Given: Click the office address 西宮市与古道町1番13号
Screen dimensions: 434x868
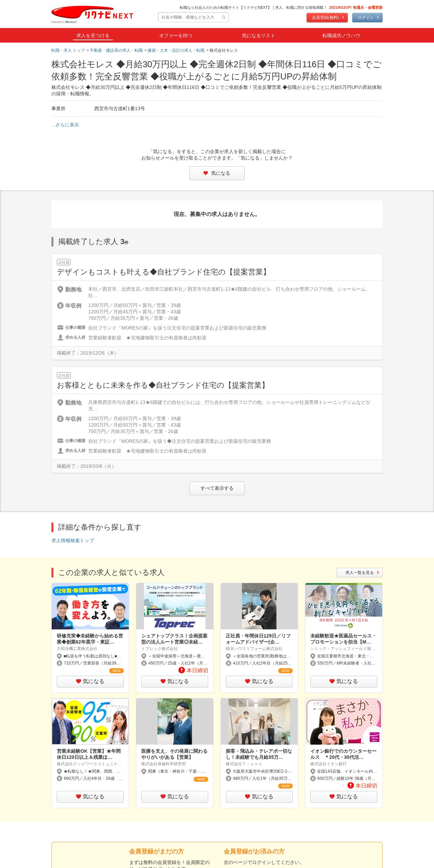Looking at the screenshot, I should pyautogui.click(x=120, y=108).
